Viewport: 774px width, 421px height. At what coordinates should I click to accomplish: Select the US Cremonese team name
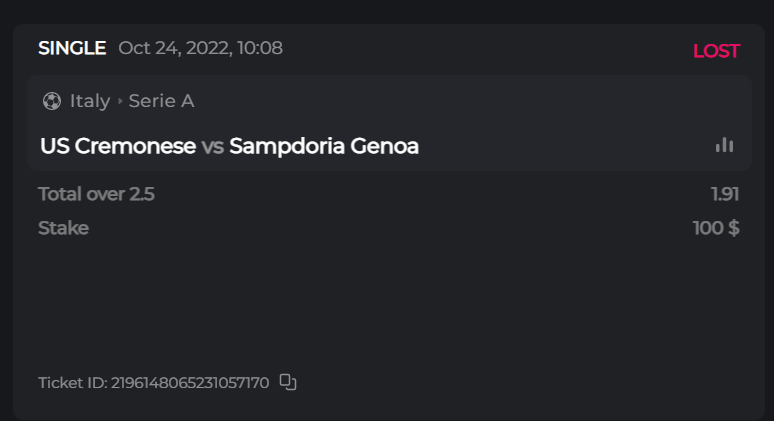point(118,146)
